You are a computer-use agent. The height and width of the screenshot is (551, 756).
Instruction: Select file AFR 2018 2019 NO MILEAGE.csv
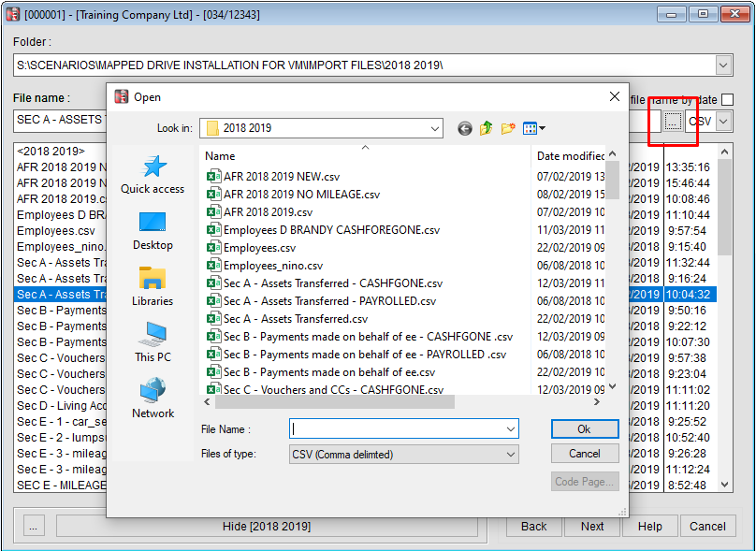pyautogui.click(x=293, y=195)
